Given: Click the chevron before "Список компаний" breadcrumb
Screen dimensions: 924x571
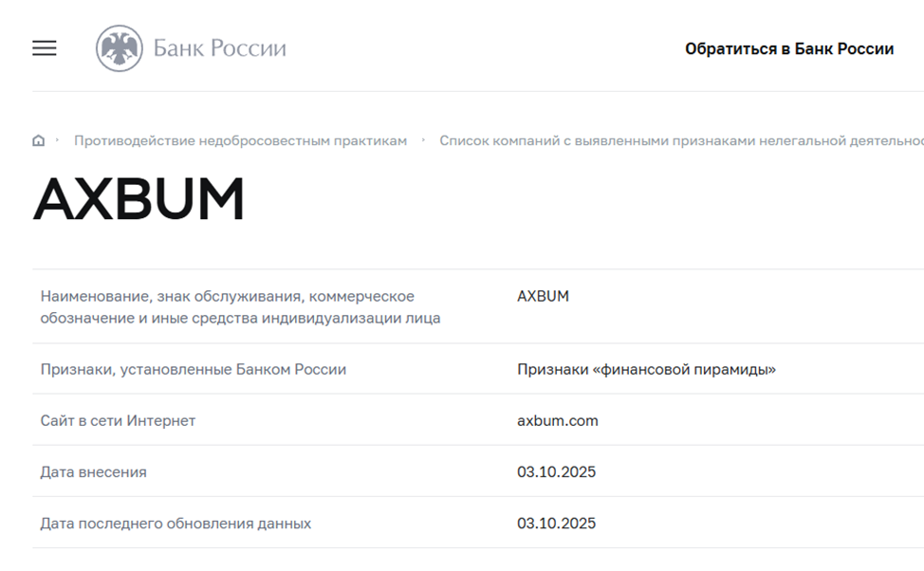Looking at the screenshot, I should (x=423, y=140).
